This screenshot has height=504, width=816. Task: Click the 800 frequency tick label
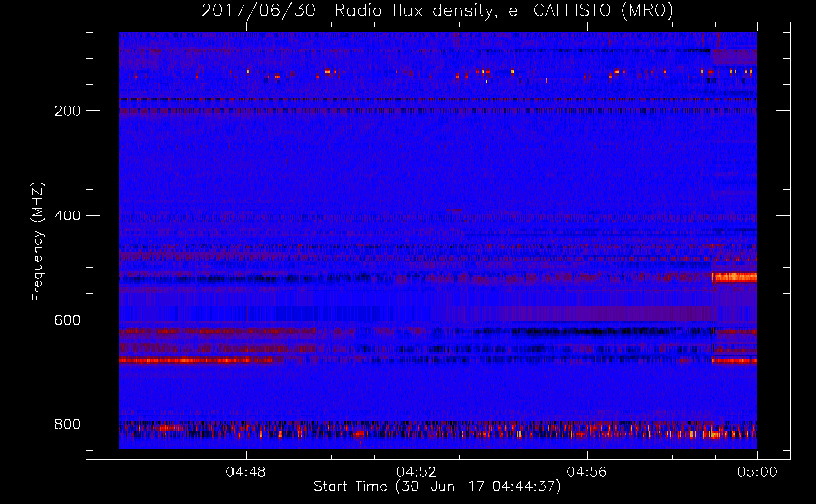tap(68, 424)
